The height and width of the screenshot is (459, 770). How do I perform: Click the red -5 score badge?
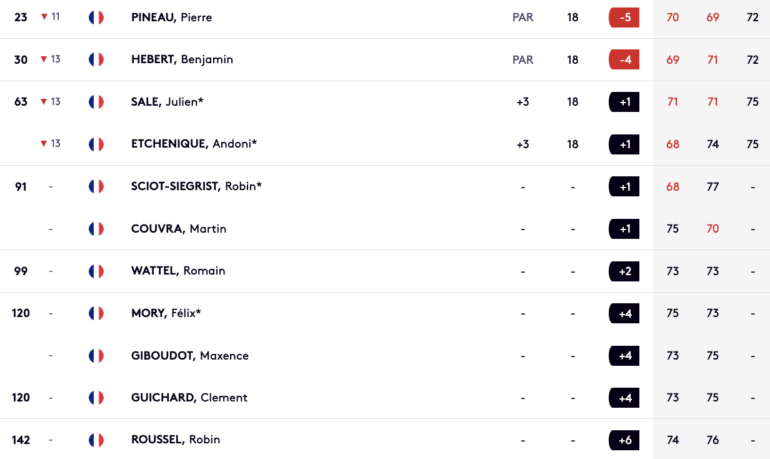tap(624, 17)
